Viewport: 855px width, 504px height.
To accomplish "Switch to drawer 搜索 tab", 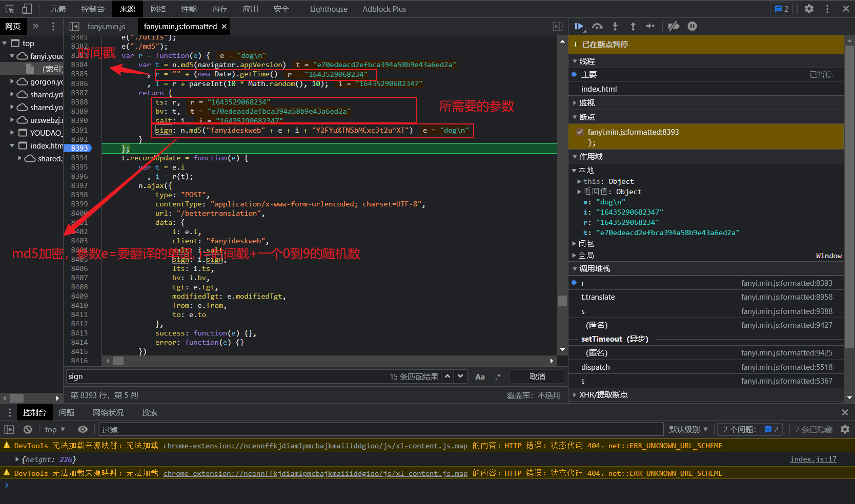I will pyautogui.click(x=150, y=412).
